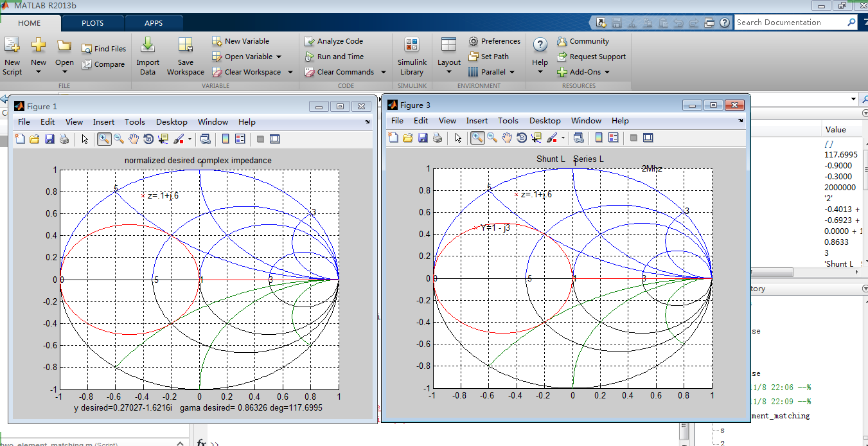Click Request Support
Screen dimensions: 868x446
(x=591, y=57)
